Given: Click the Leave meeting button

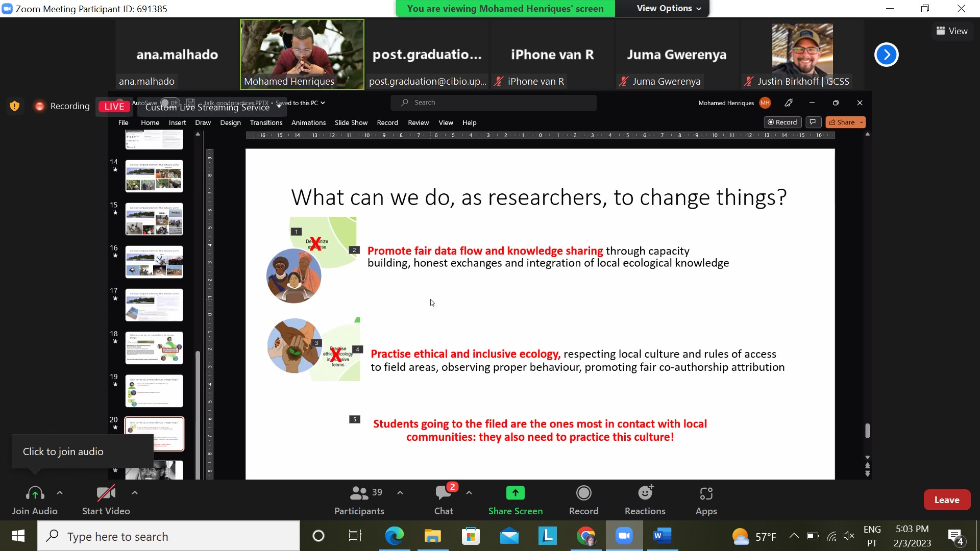Looking at the screenshot, I should [947, 500].
